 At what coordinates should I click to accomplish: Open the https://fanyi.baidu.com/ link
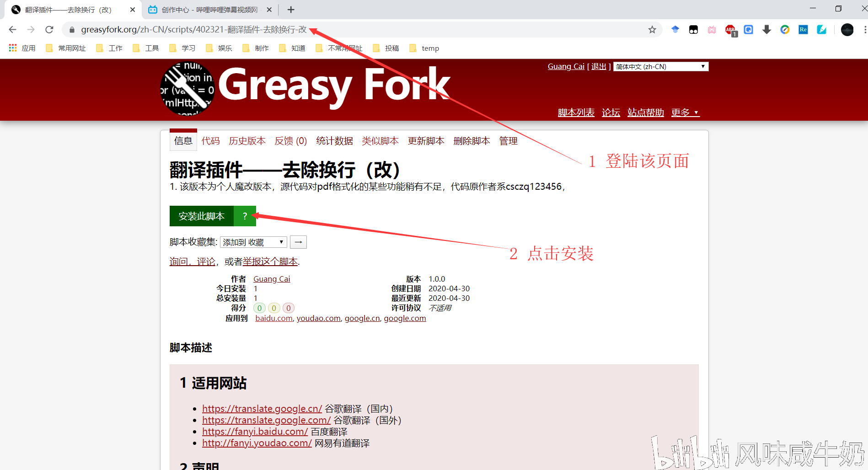pos(255,432)
